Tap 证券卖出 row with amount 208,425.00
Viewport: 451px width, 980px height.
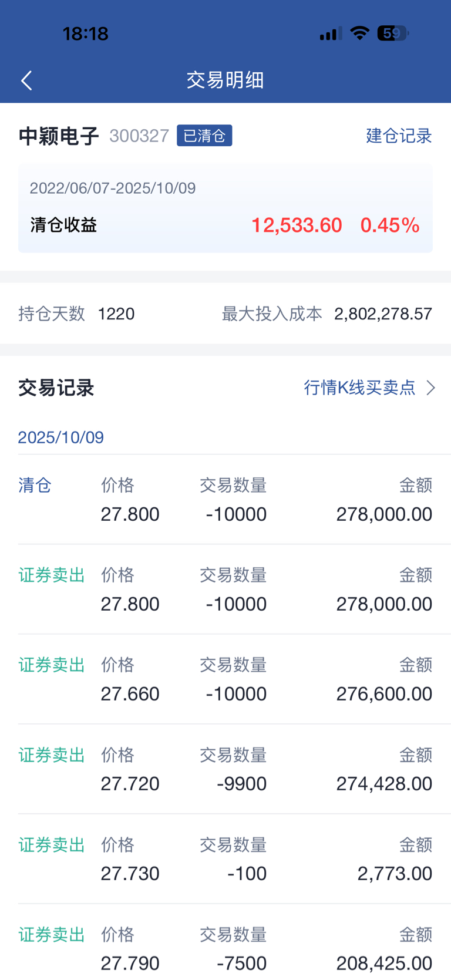(x=52, y=934)
